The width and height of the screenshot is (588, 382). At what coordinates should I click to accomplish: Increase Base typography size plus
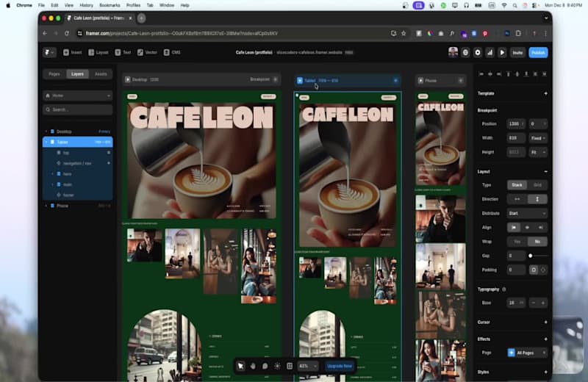542,303
